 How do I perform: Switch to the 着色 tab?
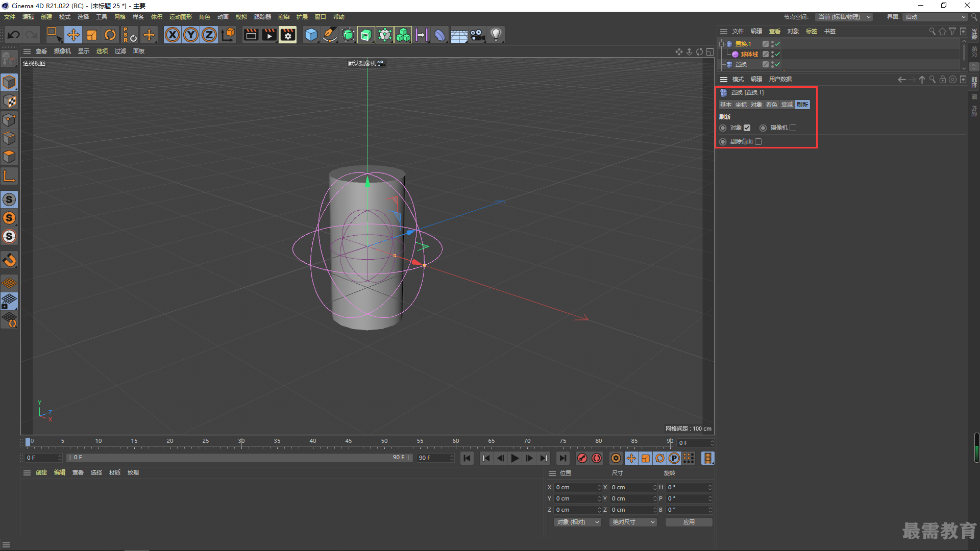772,105
